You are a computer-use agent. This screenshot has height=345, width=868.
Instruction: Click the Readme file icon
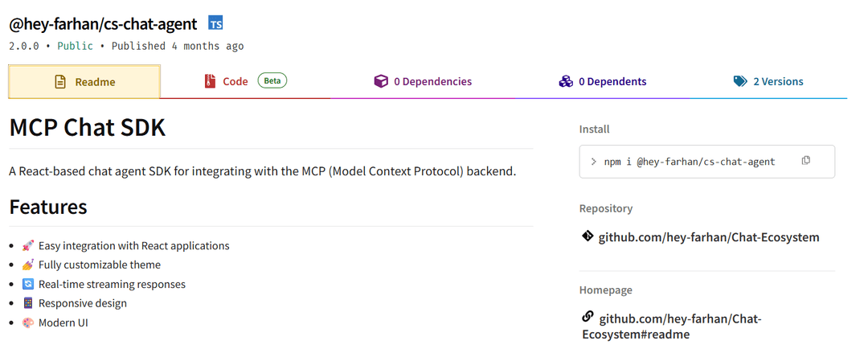(x=60, y=82)
